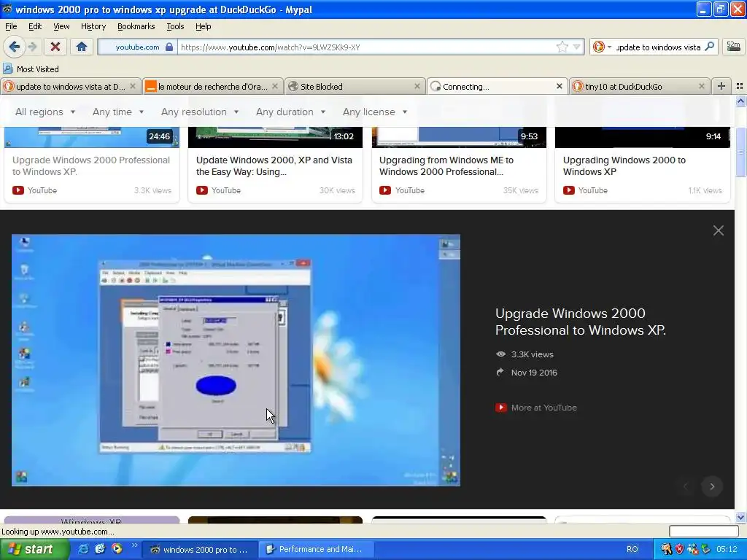Expand the Any time filter
Screen dimensions: 747x560
118,112
